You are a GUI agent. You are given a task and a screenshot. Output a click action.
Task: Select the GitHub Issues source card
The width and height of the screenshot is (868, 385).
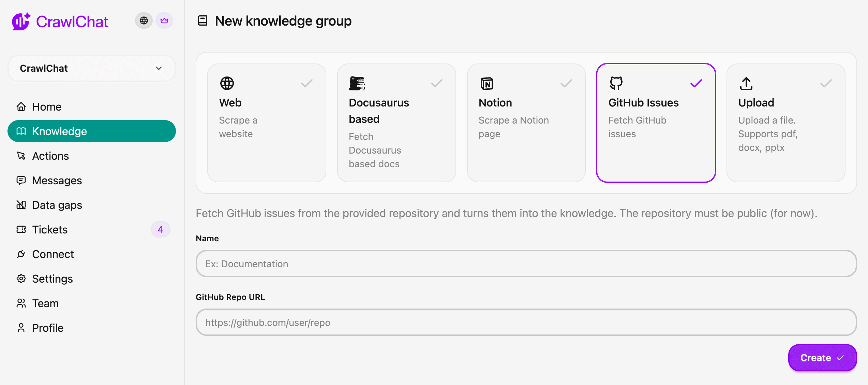(656, 123)
